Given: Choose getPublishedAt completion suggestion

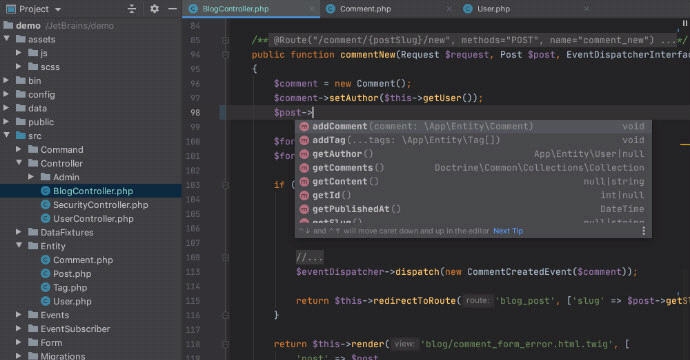Looking at the screenshot, I should [473, 209].
